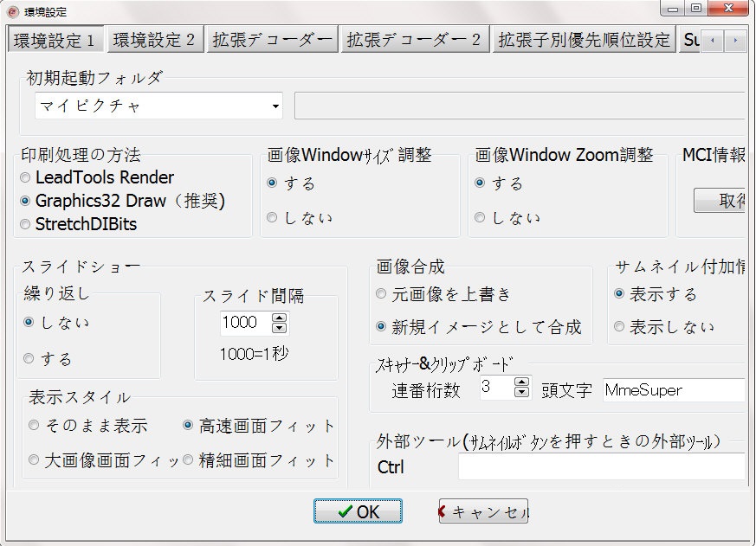The image size is (756, 546).
Task: Select LeadTools Render print method
Action: [x=25, y=178]
